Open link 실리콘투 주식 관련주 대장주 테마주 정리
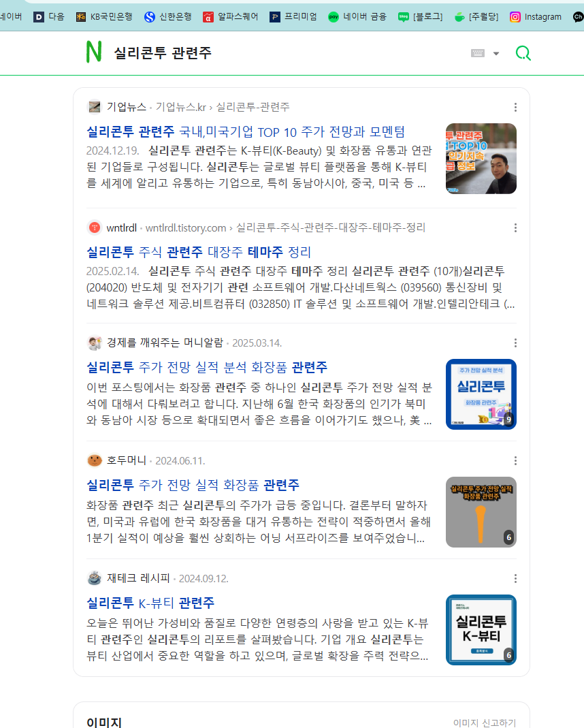The image size is (584, 728). click(199, 252)
